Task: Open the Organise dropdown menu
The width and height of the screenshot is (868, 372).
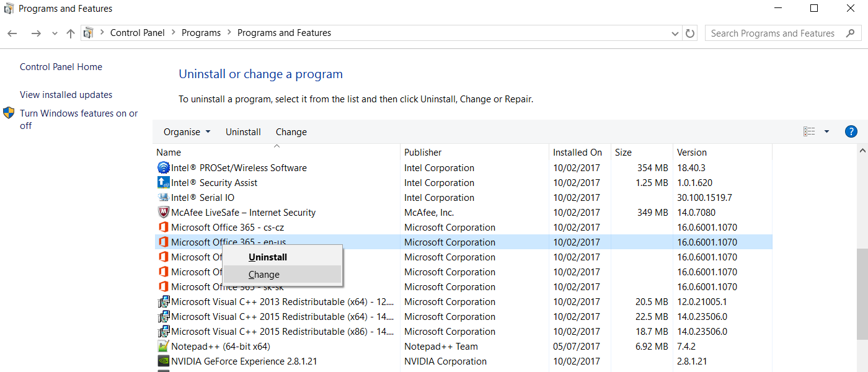Action: (187, 132)
